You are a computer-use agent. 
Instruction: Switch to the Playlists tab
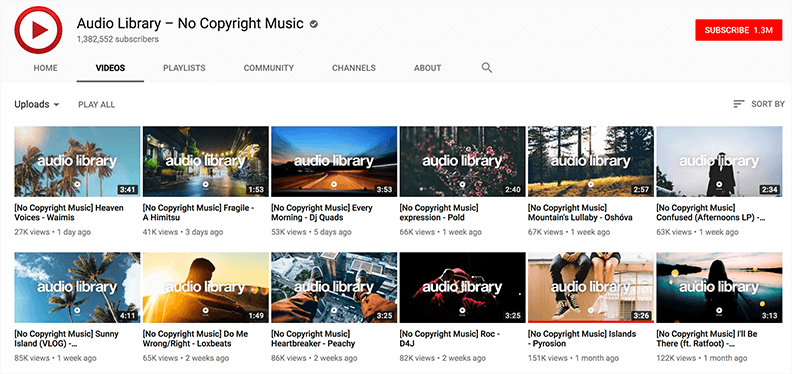click(184, 68)
